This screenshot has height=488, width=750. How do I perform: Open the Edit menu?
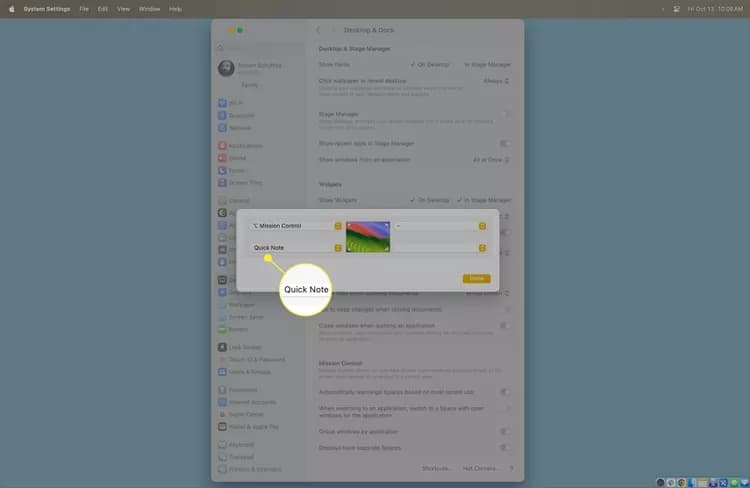103,9
